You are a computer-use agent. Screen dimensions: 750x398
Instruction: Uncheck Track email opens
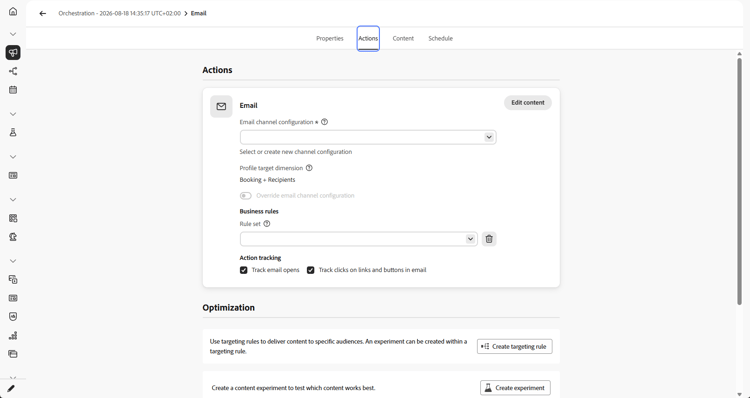click(x=243, y=270)
